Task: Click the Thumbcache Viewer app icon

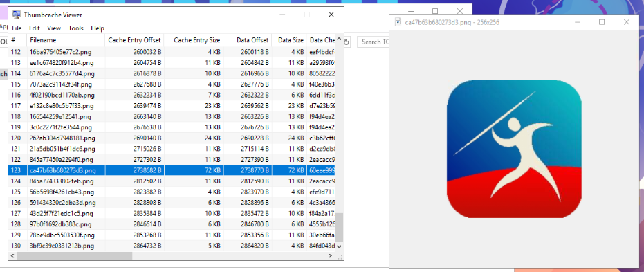Action: tap(17, 15)
